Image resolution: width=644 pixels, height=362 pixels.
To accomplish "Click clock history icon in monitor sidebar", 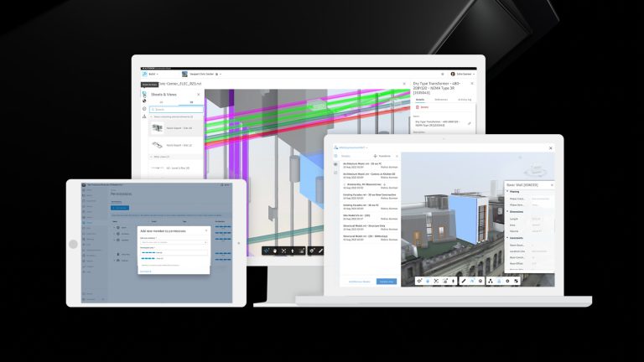I will 144,109.
